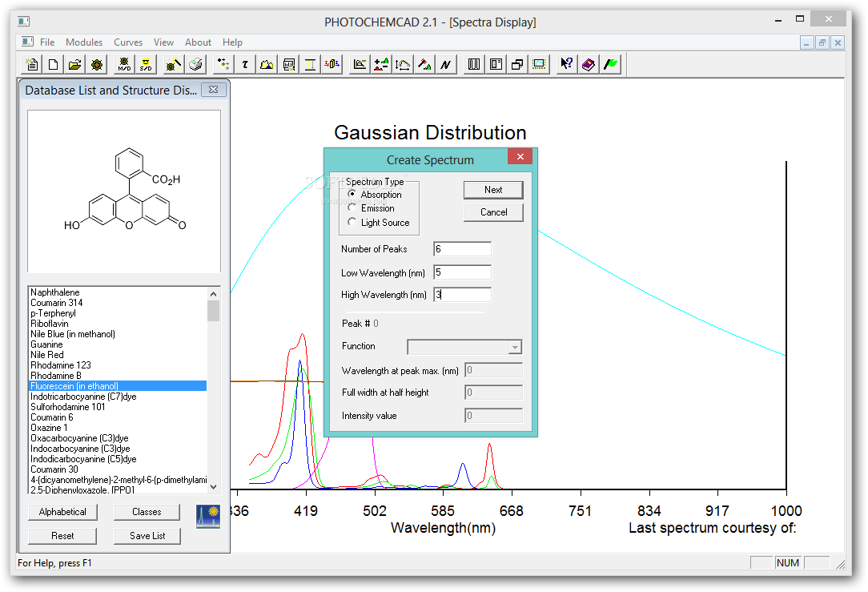The height and width of the screenshot is (592, 868).
Task: Open the Modules menu
Action: 83,42
